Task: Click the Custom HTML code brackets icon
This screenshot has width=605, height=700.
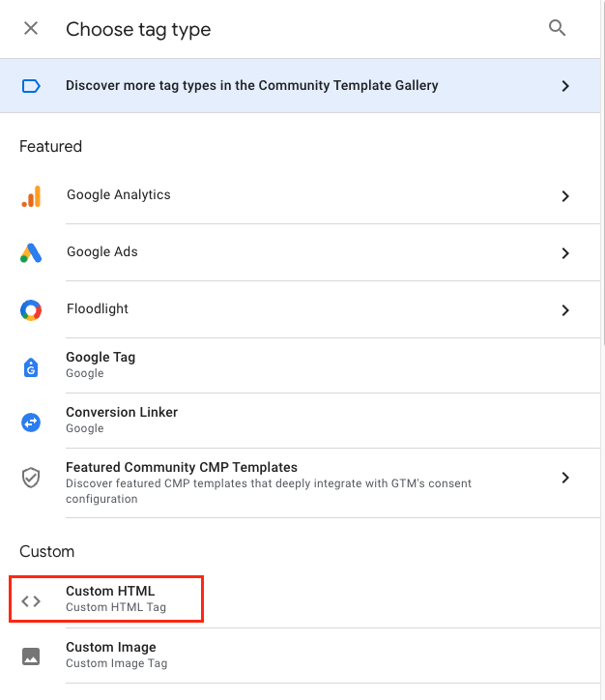Action: (x=31, y=600)
